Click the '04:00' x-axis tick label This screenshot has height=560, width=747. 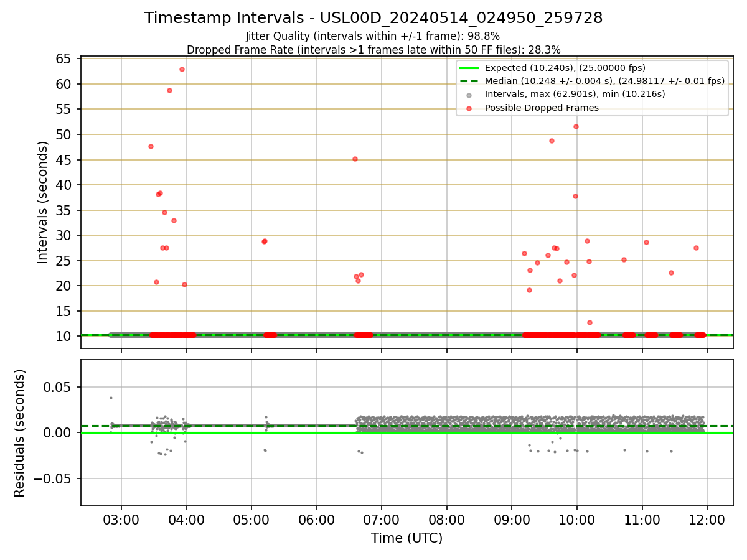186,519
